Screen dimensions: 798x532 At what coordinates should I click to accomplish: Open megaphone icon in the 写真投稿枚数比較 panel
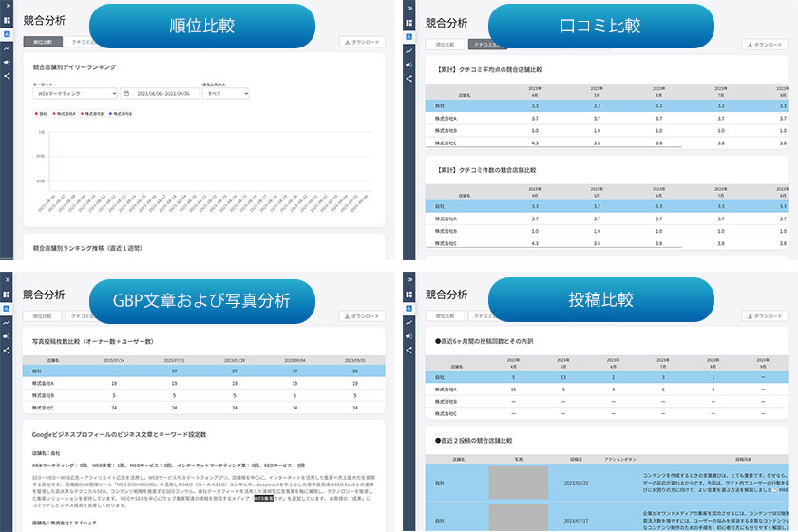coord(8,336)
